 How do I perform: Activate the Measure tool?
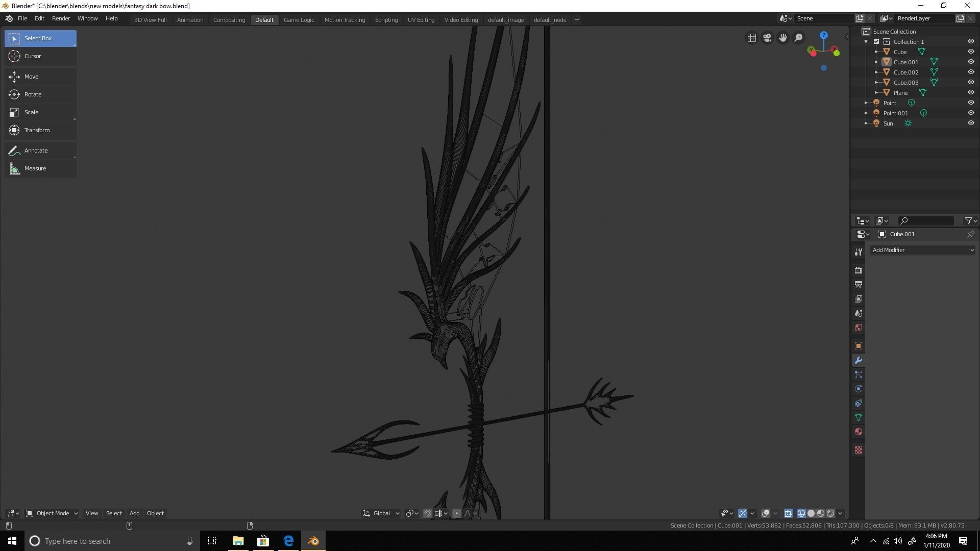(x=35, y=168)
